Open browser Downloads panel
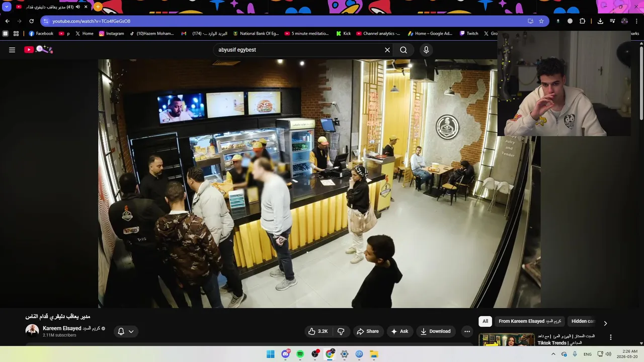Viewport: 644px width, 362px height. click(x=600, y=21)
